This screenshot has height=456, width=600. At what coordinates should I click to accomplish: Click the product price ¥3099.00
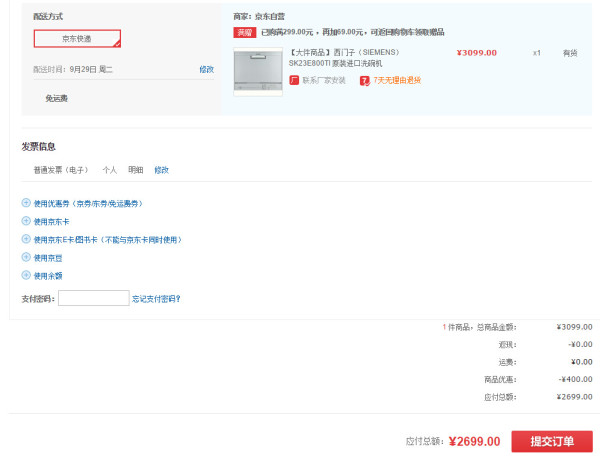click(x=477, y=53)
